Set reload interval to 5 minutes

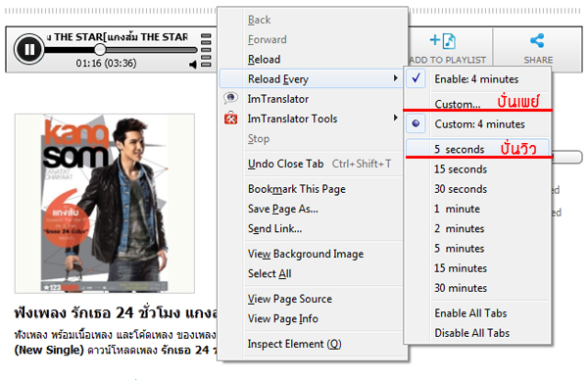pyautogui.click(x=477, y=249)
